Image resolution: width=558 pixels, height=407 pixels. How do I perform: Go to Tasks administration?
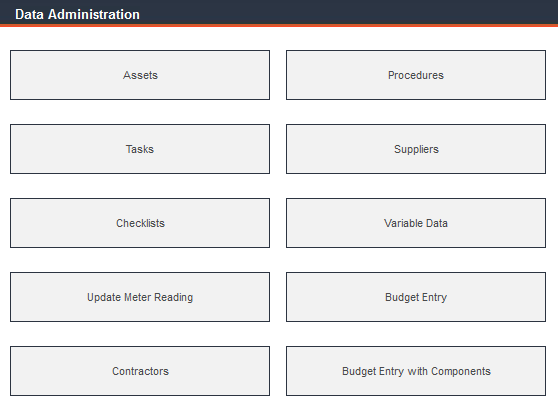click(140, 149)
